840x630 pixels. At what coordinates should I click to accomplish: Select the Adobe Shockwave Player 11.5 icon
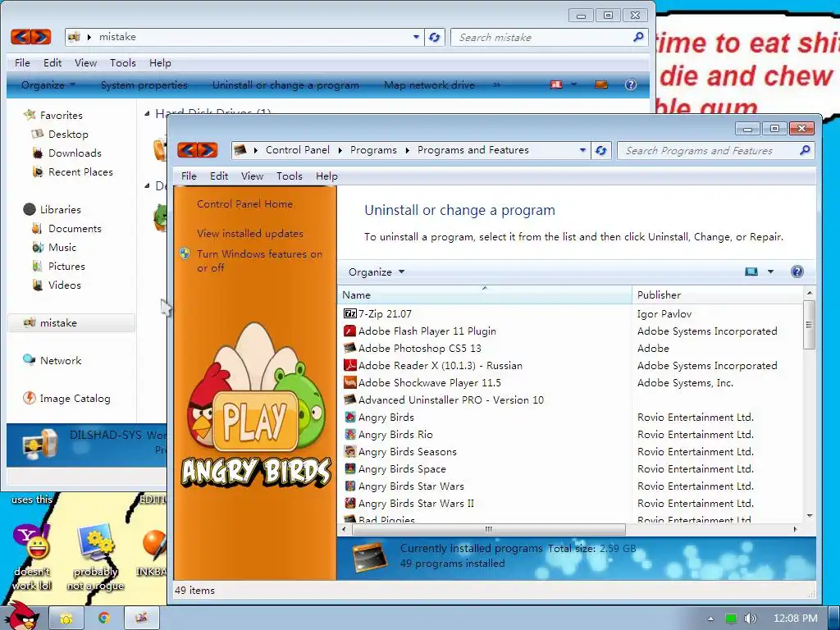(349, 382)
